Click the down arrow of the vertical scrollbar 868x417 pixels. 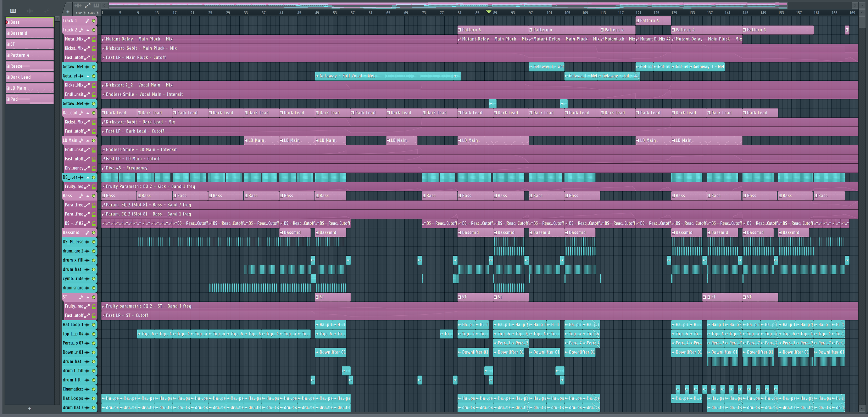pos(862,408)
